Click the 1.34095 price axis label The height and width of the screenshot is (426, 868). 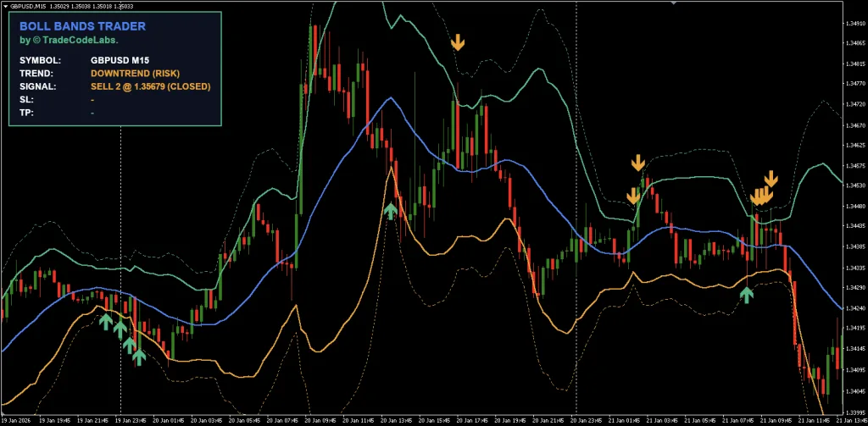point(856,369)
